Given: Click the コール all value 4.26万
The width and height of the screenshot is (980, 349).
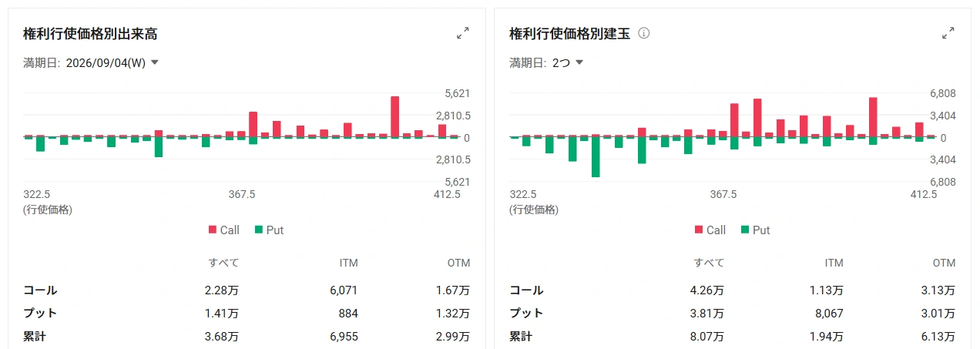Looking at the screenshot, I should coord(707,290).
